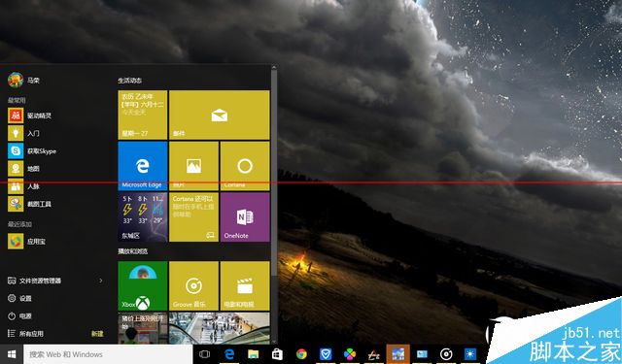Viewport: 622px width, 364px height.
Task: Open the Xbox tile
Action: pyautogui.click(x=143, y=285)
